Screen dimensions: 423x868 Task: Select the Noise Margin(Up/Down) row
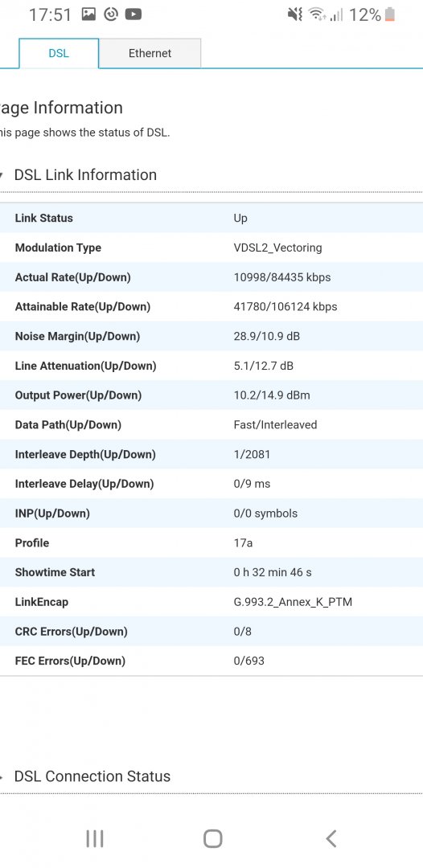(x=211, y=336)
